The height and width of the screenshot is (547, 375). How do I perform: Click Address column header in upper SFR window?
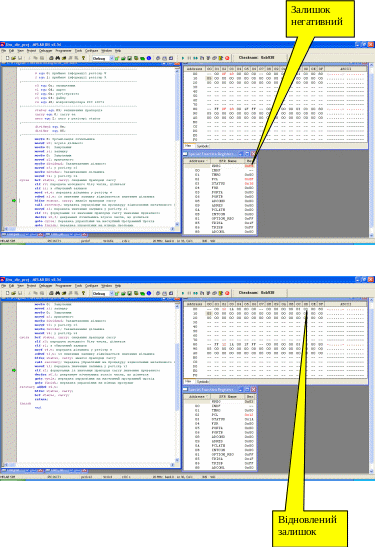(x=197, y=161)
